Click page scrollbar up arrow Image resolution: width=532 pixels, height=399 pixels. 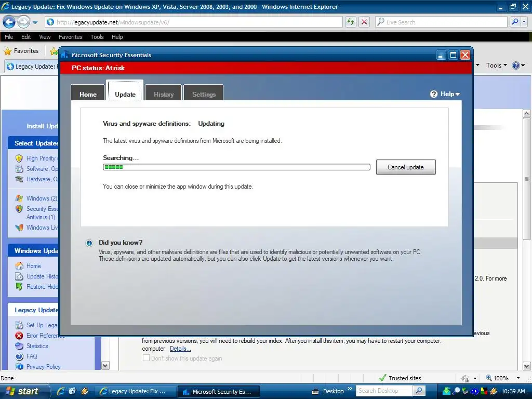pyautogui.click(x=527, y=114)
